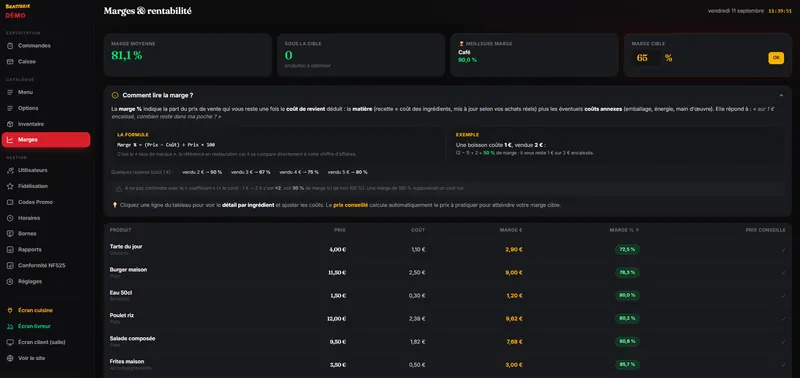Click the 72,5 % margin badge

pyautogui.click(x=628, y=249)
